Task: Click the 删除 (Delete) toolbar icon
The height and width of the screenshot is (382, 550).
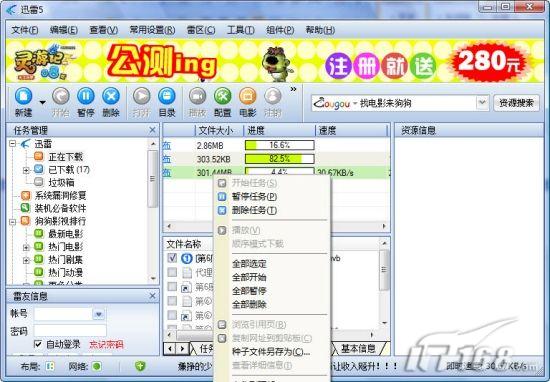Action: click(111, 96)
